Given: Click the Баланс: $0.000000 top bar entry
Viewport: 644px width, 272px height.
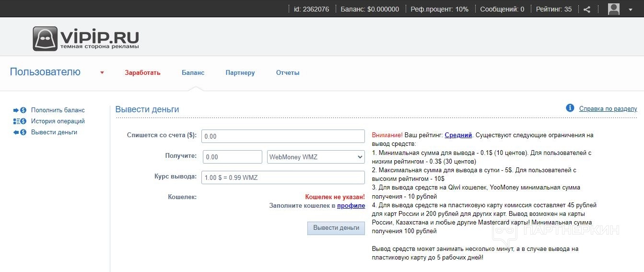Looking at the screenshot, I should 370,9.
